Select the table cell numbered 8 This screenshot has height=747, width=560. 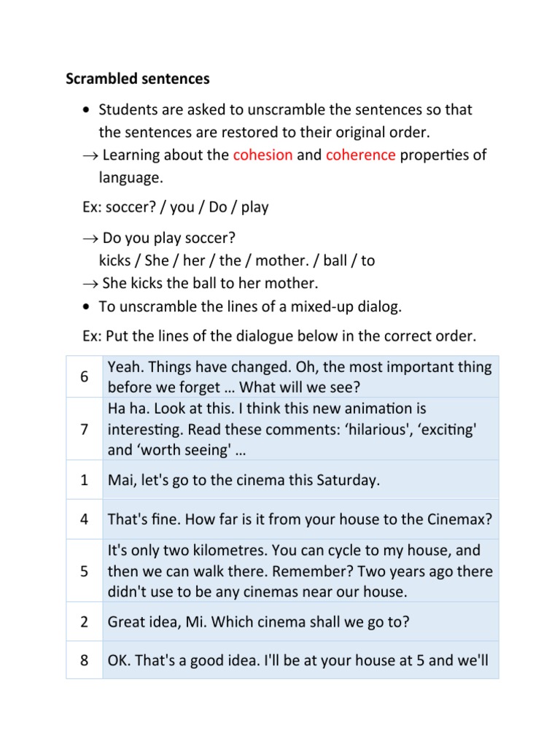pyautogui.click(x=84, y=661)
